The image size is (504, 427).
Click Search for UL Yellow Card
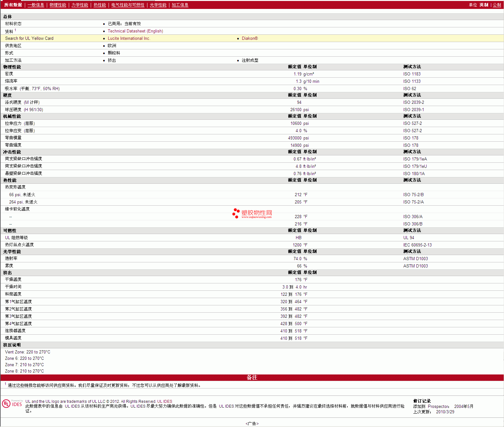(29, 39)
